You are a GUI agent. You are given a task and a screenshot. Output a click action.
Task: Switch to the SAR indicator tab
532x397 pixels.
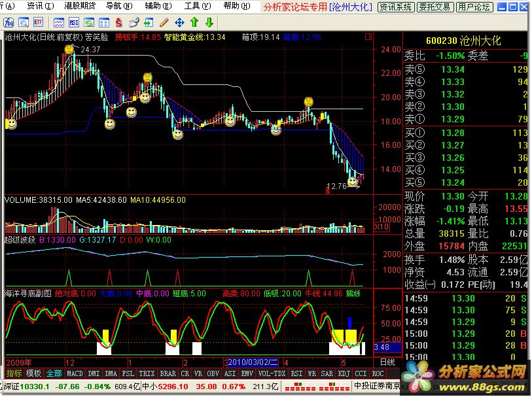(x=327, y=373)
